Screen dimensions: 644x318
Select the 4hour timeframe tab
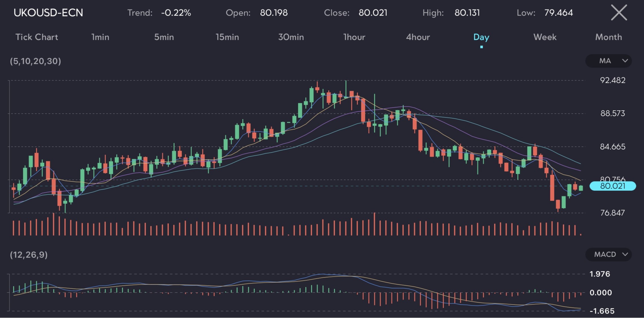click(418, 37)
